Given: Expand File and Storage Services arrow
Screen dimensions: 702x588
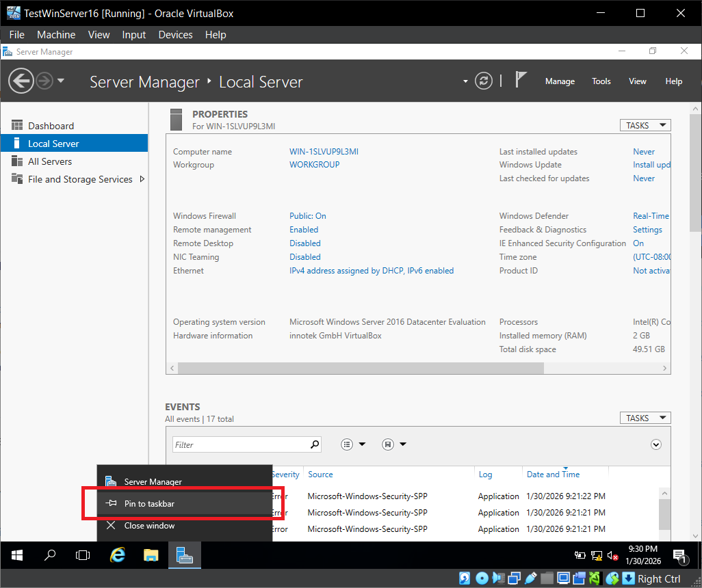Looking at the screenshot, I should click(142, 179).
